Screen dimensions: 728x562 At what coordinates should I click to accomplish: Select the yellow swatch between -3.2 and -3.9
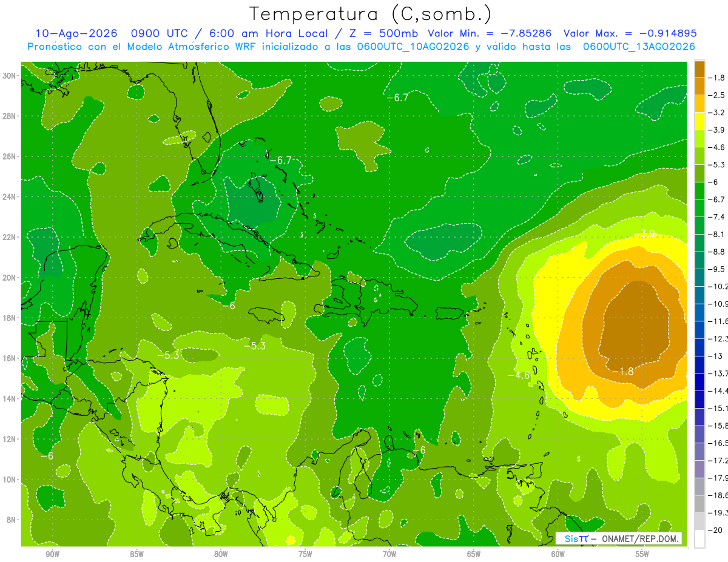(699, 121)
